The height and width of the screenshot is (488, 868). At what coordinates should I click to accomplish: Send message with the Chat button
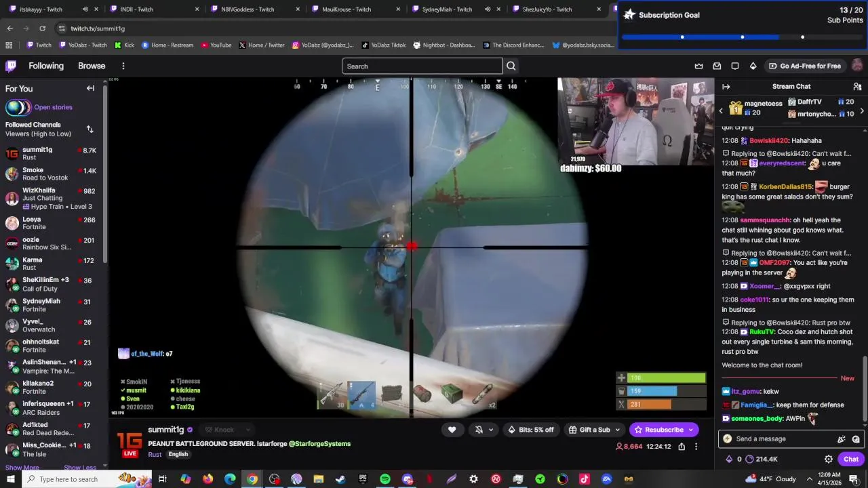point(851,459)
